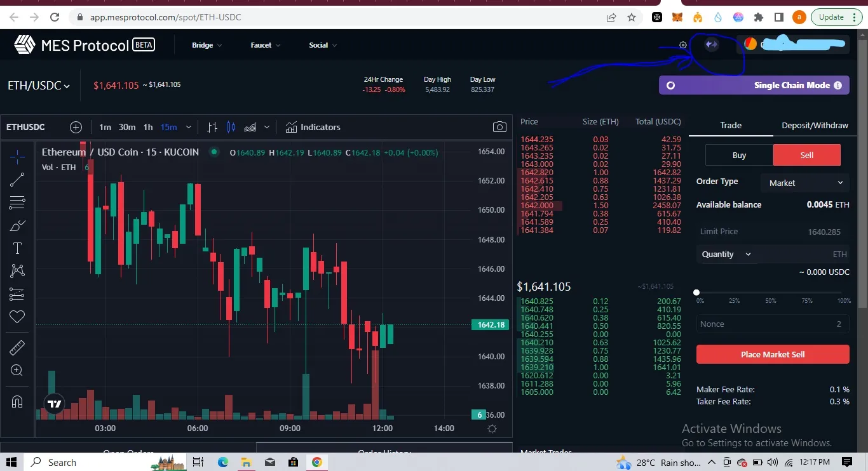This screenshot has width=868, height=471.
Task: Activate the zoom in tool
Action: coord(17,370)
